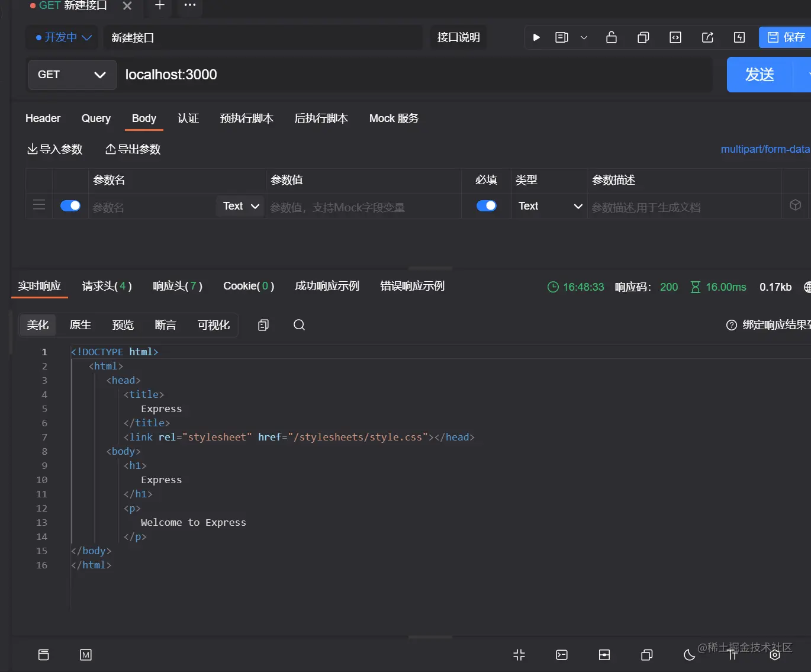Toggle the 必填 required switch
Viewport: 811px width, 672px height.
click(x=487, y=205)
